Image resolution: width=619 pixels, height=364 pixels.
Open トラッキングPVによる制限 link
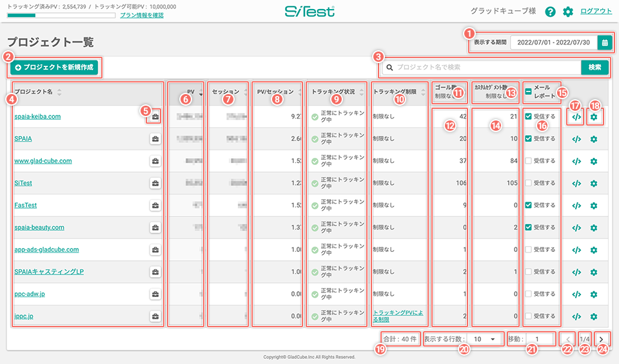click(x=398, y=316)
